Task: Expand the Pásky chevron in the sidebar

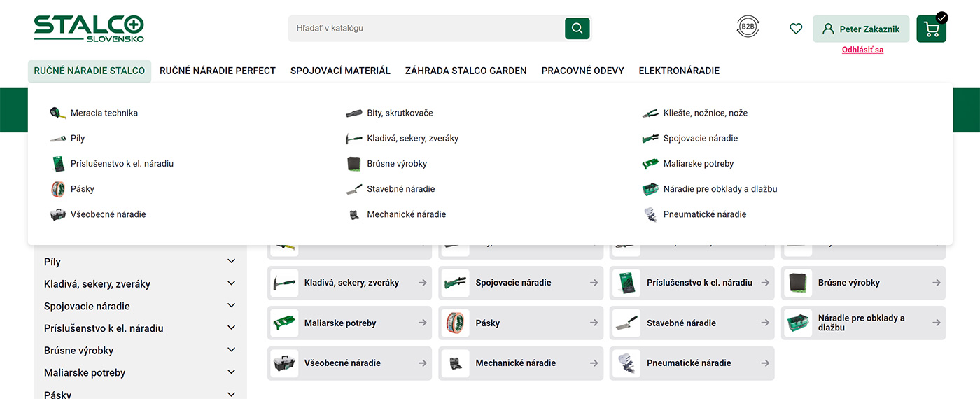Action: coord(232,394)
